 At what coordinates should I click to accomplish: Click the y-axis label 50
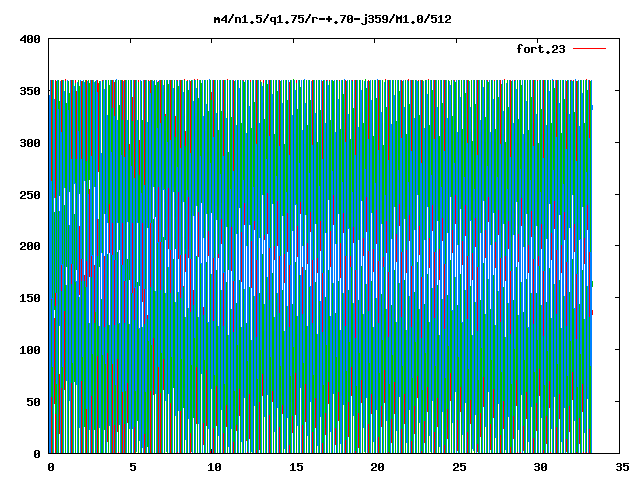(33, 402)
